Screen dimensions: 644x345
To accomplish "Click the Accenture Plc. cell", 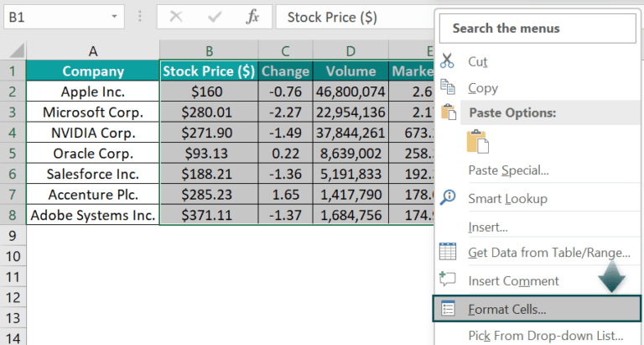I will (93, 194).
